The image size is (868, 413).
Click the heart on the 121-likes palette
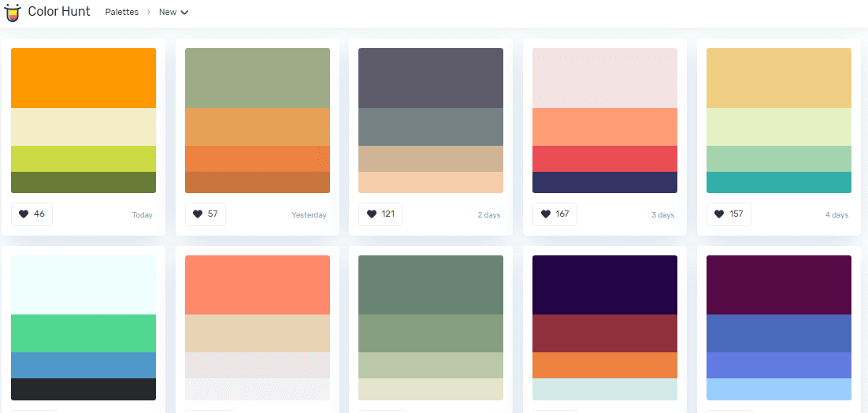tap(380, 214)
